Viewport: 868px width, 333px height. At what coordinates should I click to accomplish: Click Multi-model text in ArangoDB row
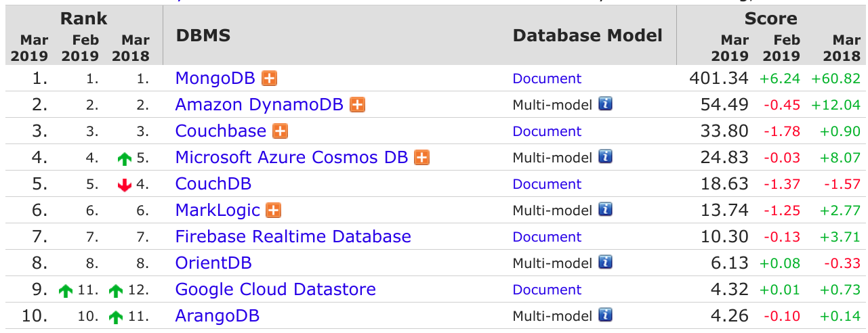click(x=552, y=316)
